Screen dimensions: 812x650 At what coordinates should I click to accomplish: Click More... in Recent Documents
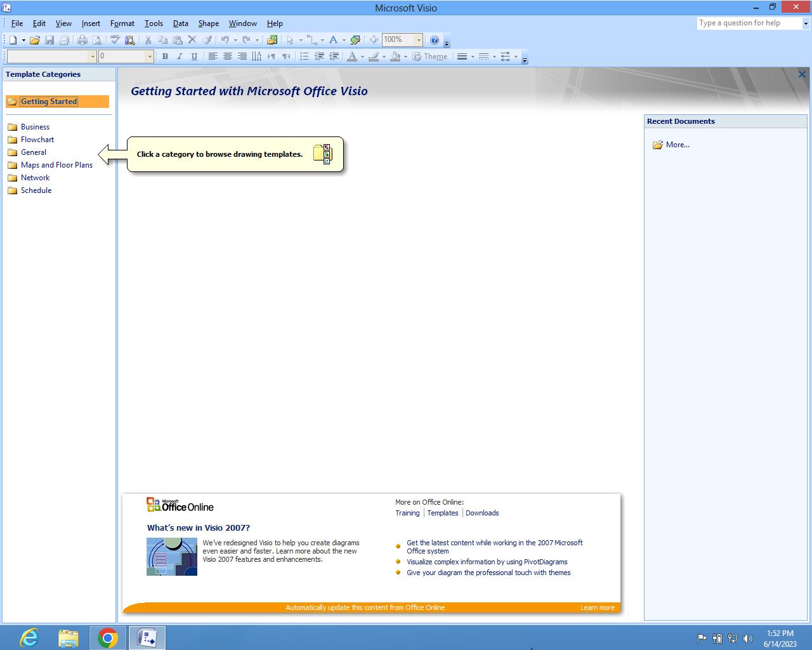click(x=678, y=145)
